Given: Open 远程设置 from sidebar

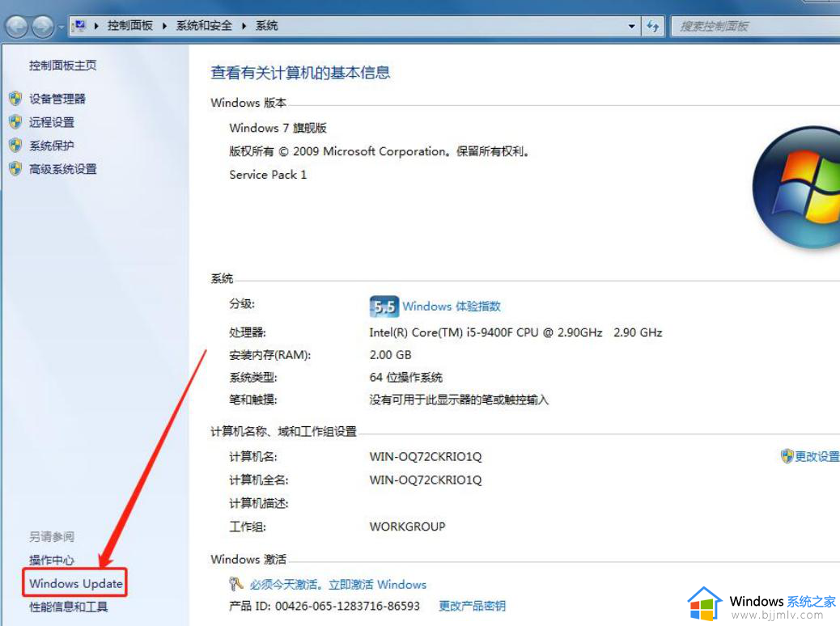Looking at the screenshot, I should (x=52, y=122).
